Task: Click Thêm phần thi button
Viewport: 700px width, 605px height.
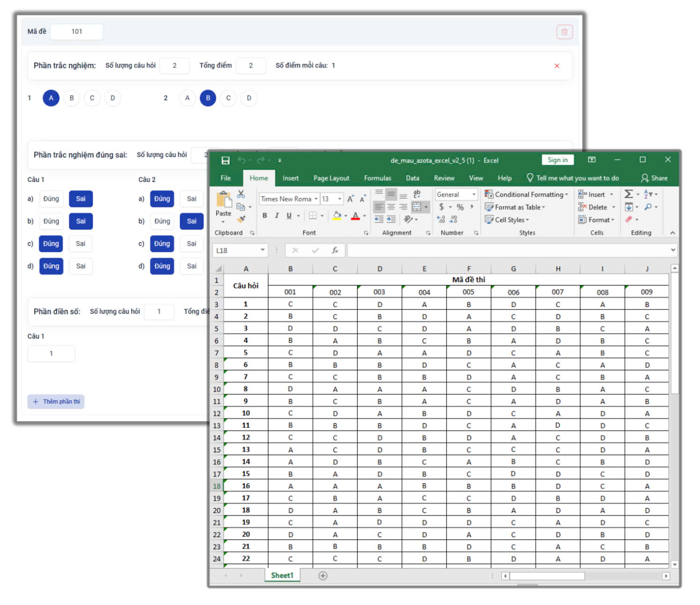Action: pos(56,401)
